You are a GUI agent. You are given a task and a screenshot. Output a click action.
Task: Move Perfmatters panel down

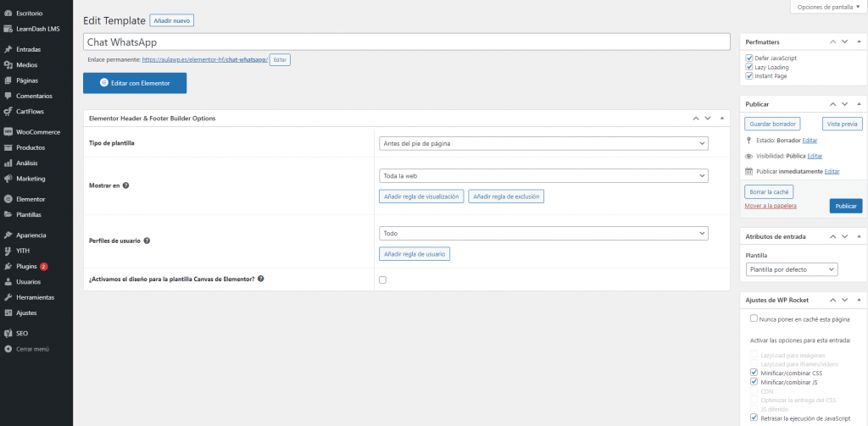point(845,41)
